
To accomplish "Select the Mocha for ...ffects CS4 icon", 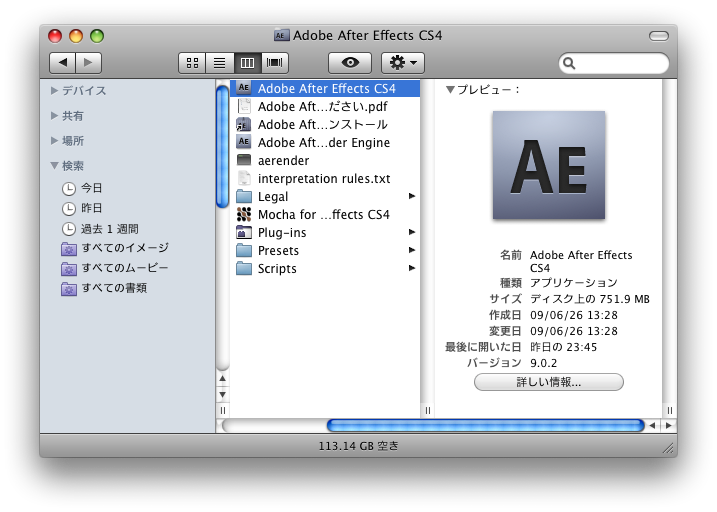I will click(244, 214).
